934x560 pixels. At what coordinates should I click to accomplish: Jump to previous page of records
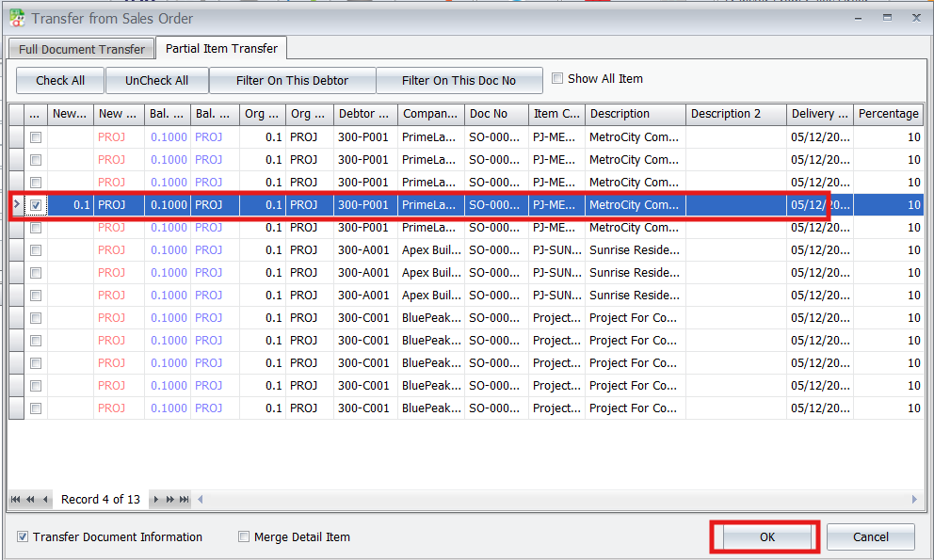pos(30,500)
